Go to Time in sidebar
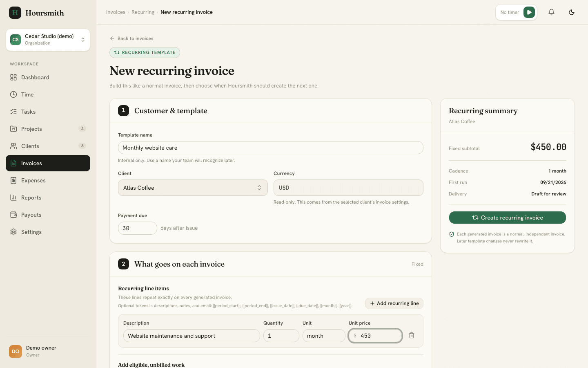 [x=48, y=94]
